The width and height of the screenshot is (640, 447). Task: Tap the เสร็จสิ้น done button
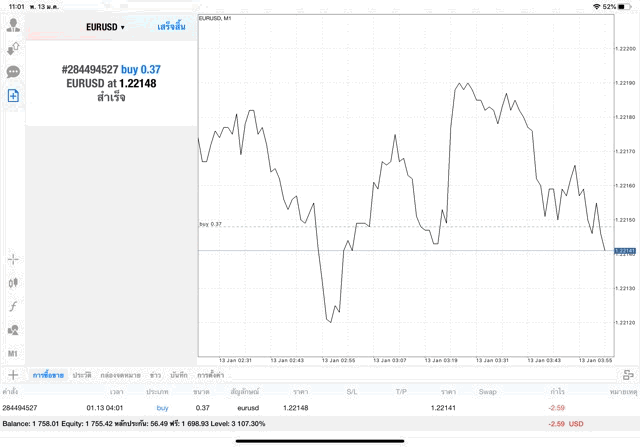171,27
